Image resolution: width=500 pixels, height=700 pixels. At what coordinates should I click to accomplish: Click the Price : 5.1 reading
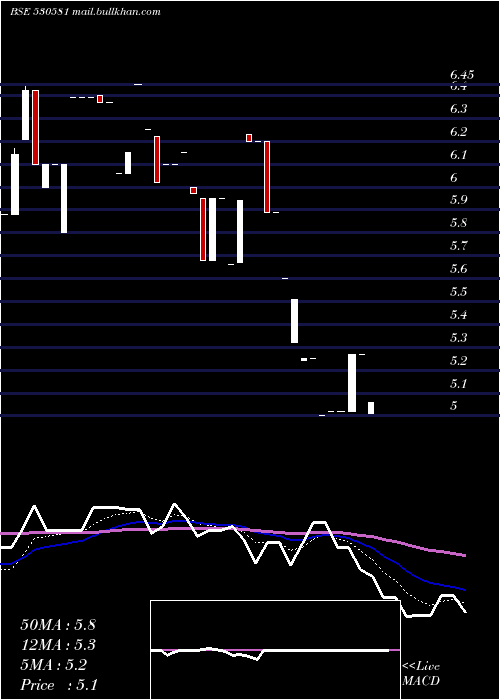59,685
